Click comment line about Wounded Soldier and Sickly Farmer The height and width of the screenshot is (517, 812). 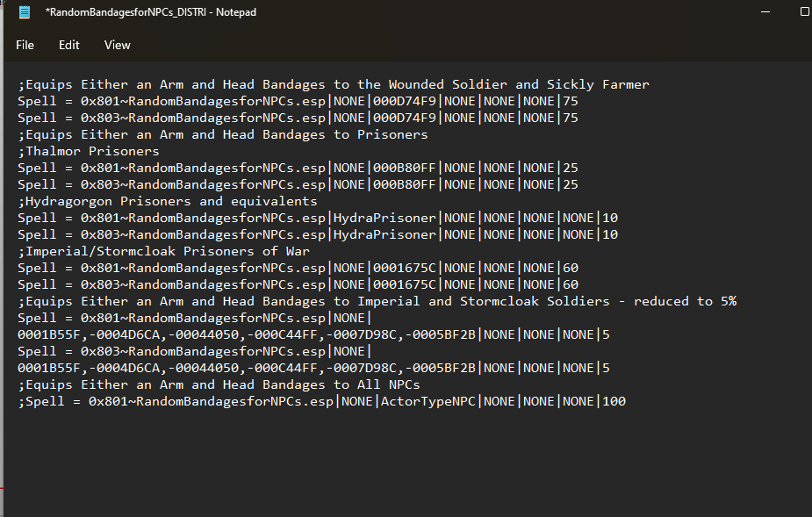click(334, 84)
